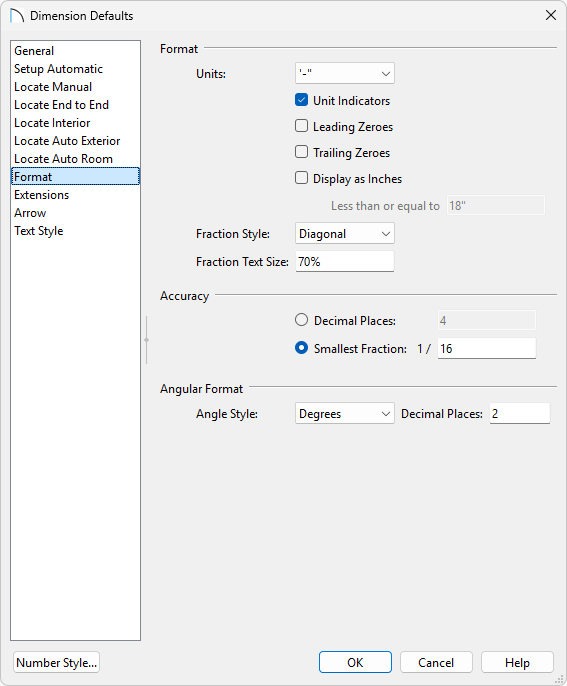Open the Extensions panel
The image size is (567, 686).
(75, 195)
